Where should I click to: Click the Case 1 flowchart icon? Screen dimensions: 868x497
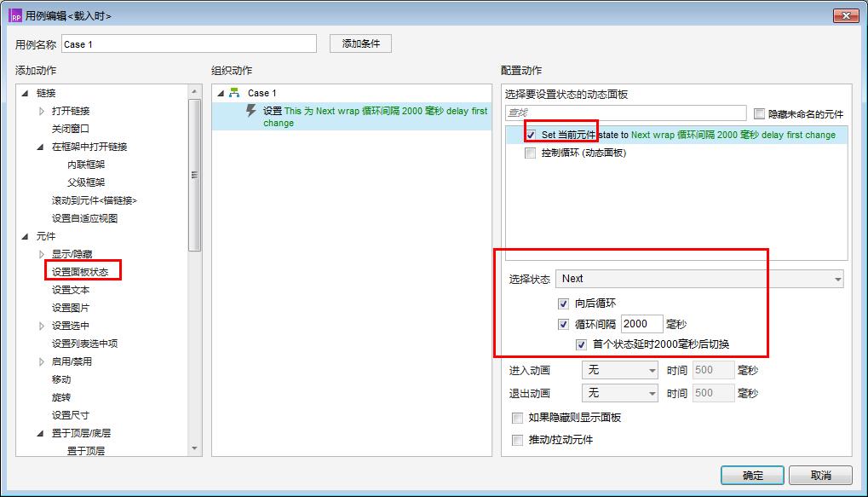[x=235, y=93]
